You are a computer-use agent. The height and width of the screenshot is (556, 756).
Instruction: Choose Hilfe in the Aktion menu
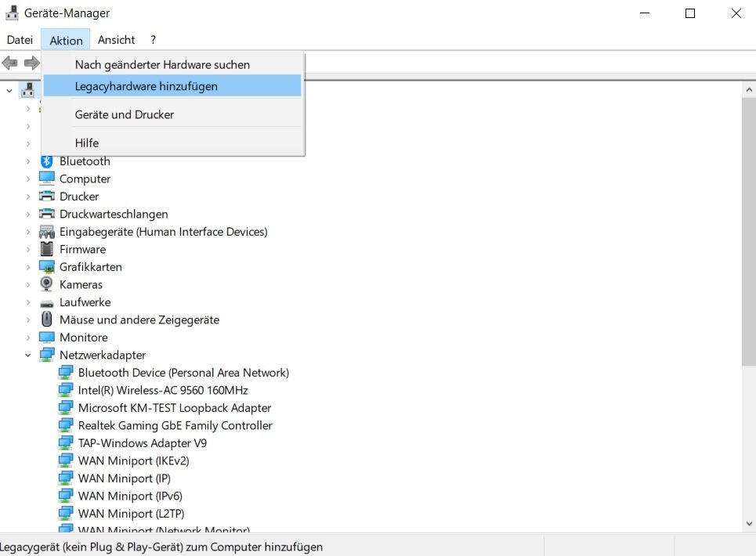172,143
